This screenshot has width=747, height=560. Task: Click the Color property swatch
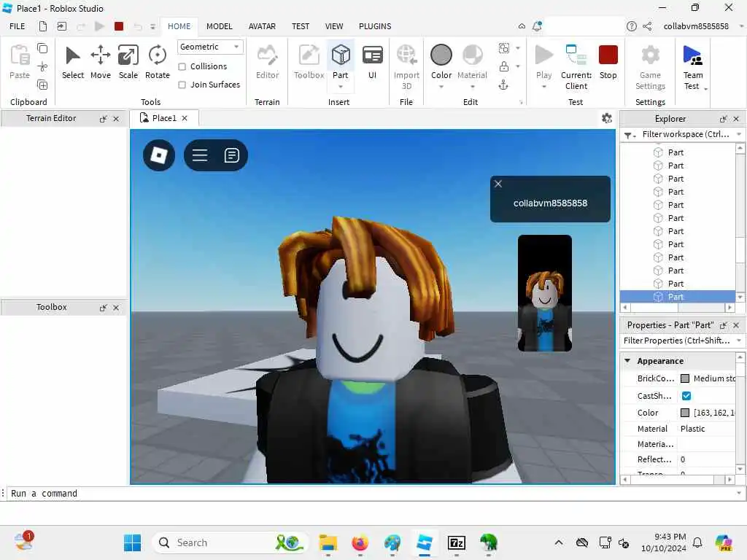coord(685,413)
